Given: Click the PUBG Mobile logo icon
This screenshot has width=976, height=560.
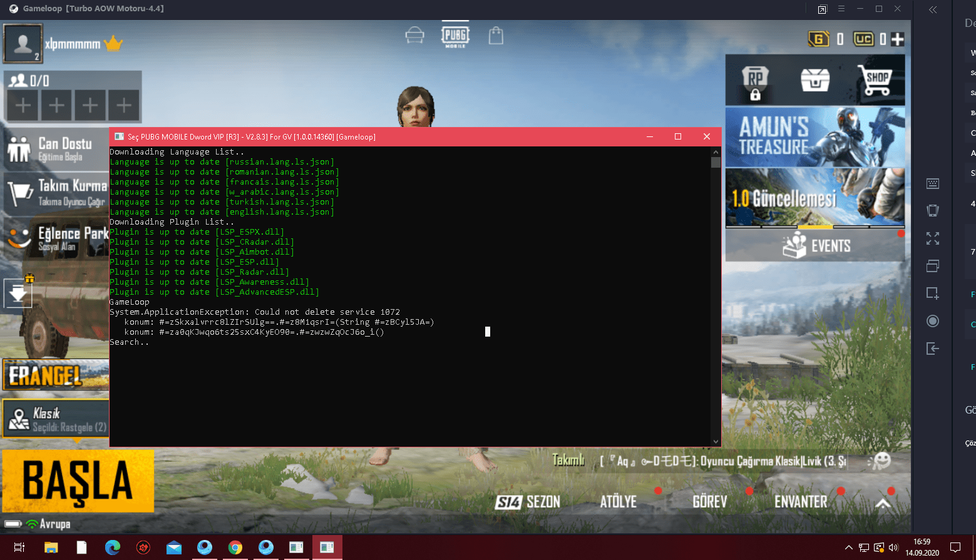Looking at the screenshot, I should 455,36.
